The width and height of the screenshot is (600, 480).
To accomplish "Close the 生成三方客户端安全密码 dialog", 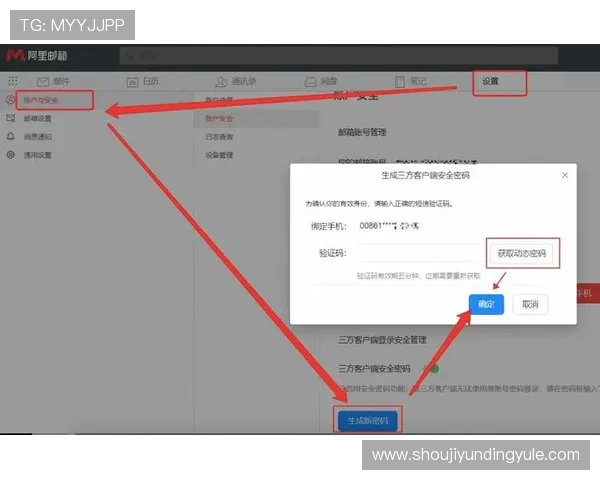I will point(565,175).
